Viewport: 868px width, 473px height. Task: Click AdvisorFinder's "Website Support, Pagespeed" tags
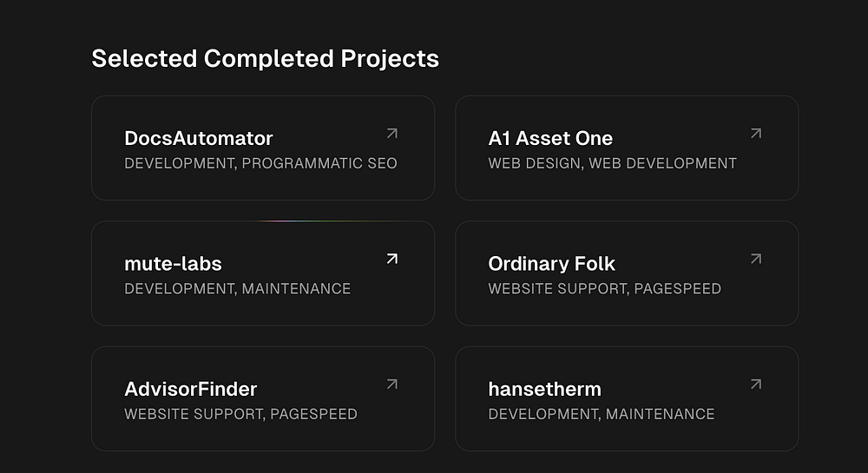click(x=241, y=414)
